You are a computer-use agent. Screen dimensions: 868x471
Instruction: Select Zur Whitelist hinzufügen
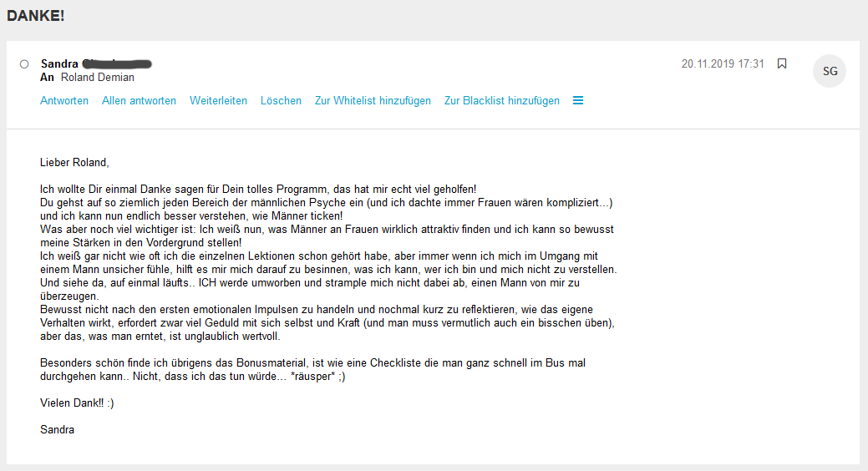(373, 101)
